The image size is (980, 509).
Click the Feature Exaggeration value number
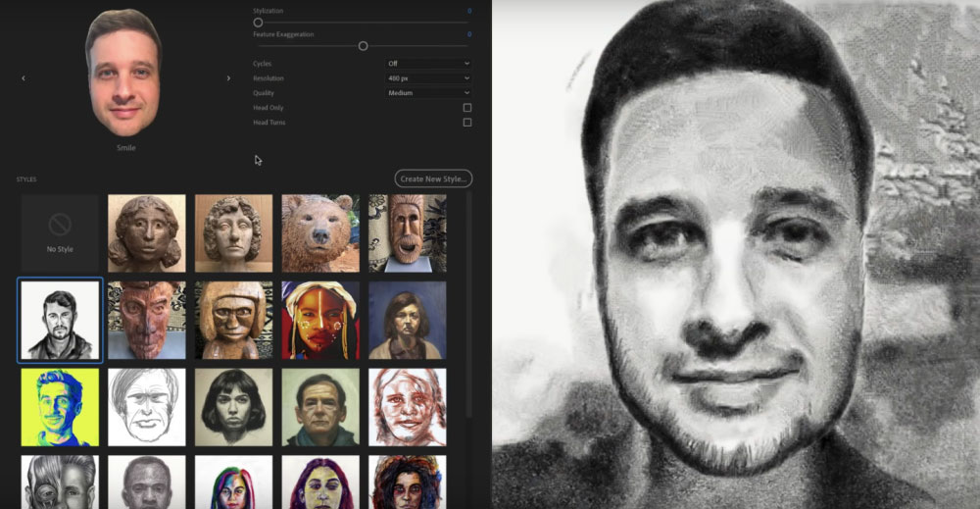(469, 34)
